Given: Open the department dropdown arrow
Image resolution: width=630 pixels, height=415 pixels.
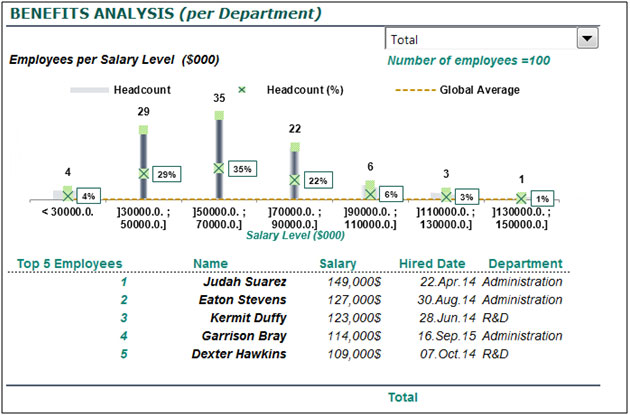Looking at the screenshot, I should tap(587, 39).
